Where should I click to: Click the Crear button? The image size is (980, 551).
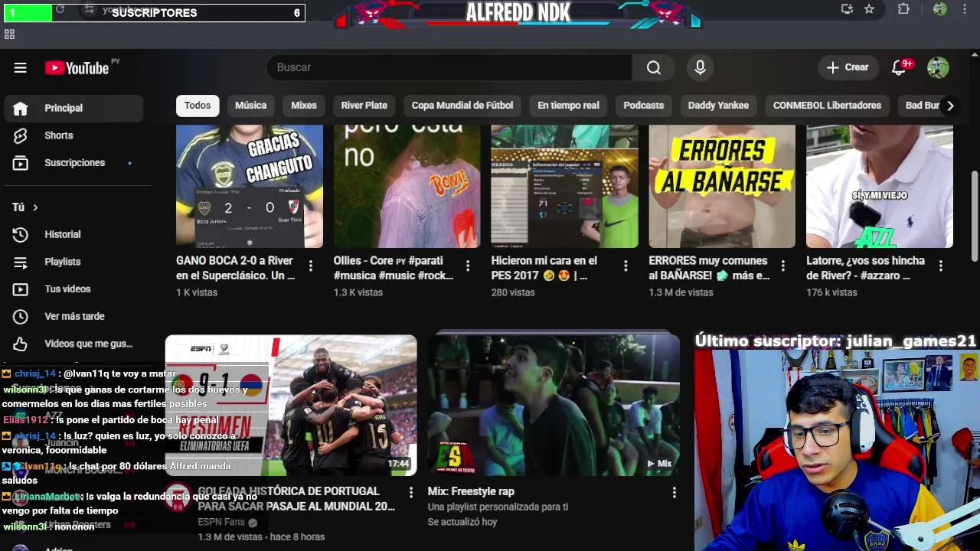(x=848, y=67)
